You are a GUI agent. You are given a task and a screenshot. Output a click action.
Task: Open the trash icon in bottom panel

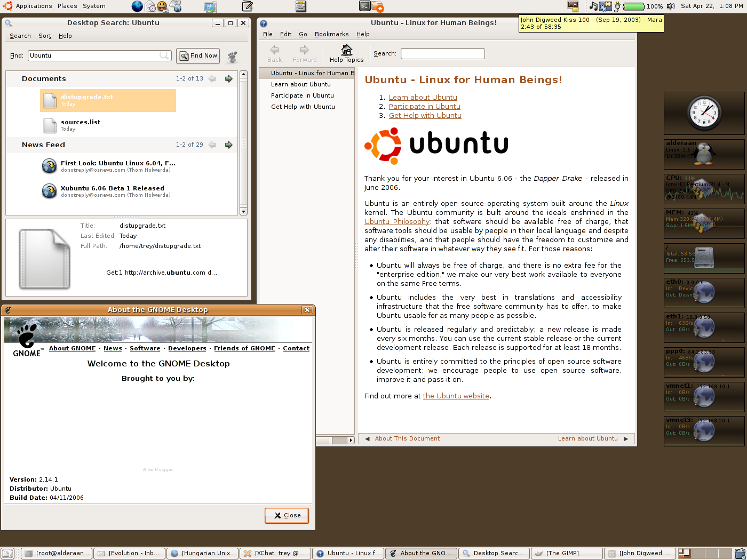pos(740,554)
